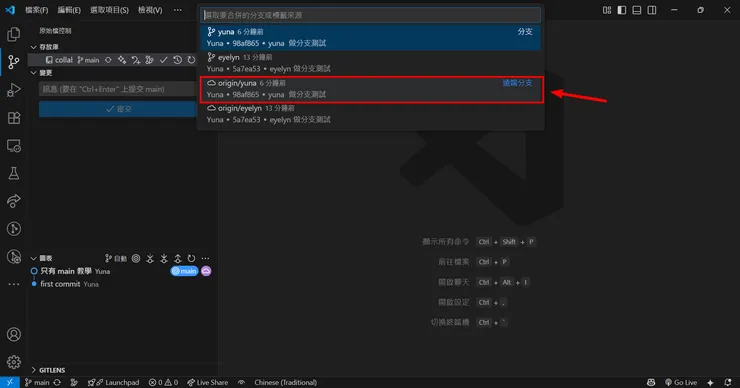The image size is (740, 388).
Task: Open the GitLens view in activity bar
Action: pos(14,229)
